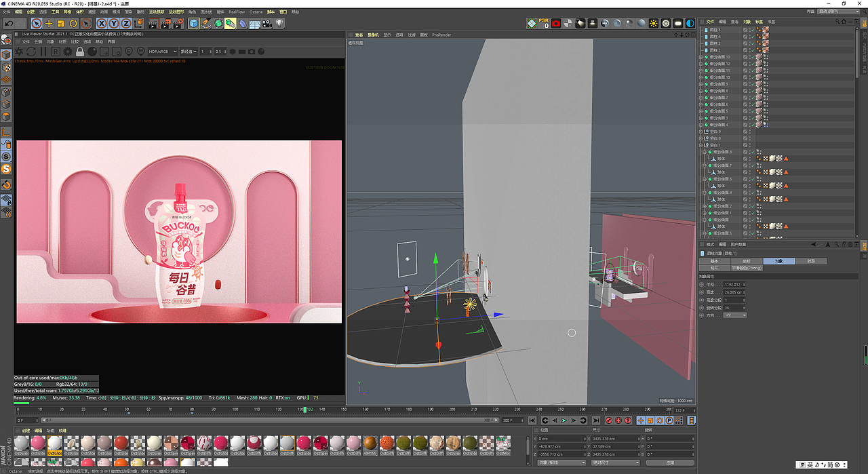Open the ProRender menu in the viewport
Image resolution: width=868 pixels, height=474 pixels.
[x=441, y=35]
